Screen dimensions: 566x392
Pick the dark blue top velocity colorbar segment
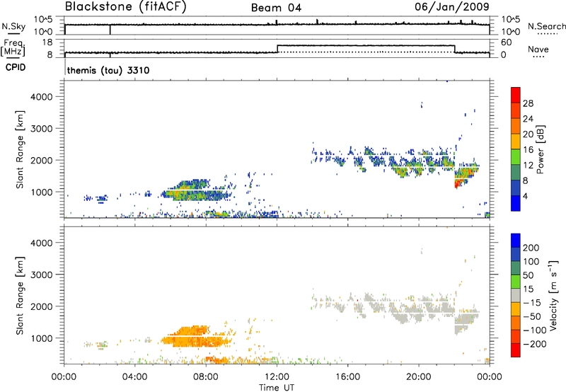pyautogui.click(x=516, y=241)
